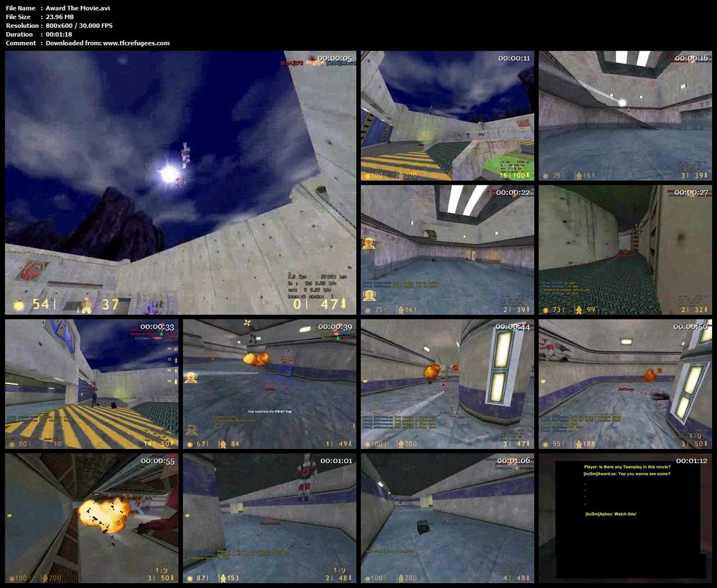This screenshot has width=717, height=588.
Task: Open the 00:01:12 chat text thumbnail
Action: click(625, 518)
